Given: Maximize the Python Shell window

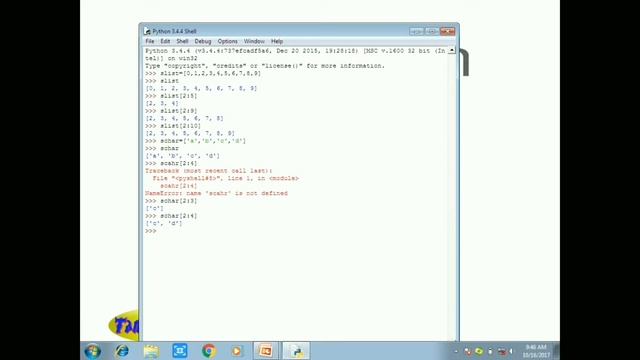Looking at the screenshot, I should 431,31.
